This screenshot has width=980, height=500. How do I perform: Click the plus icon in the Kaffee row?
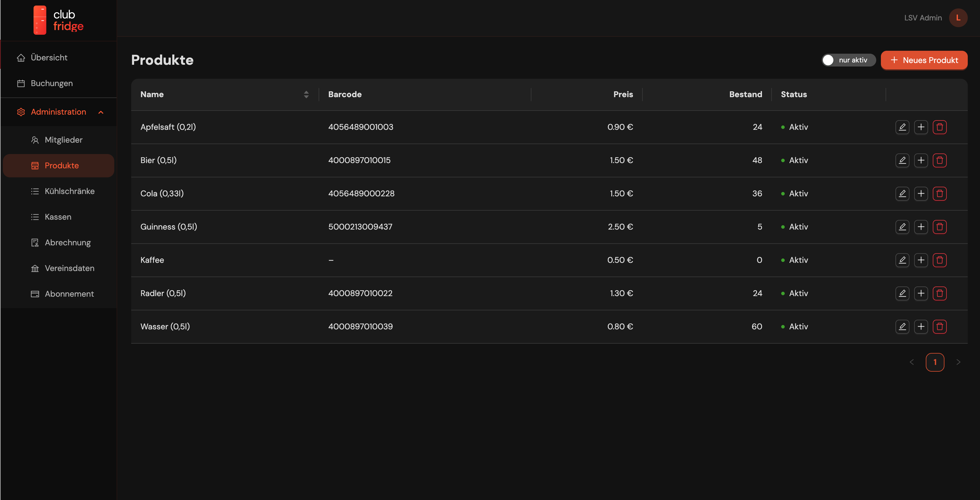(921, 260)
